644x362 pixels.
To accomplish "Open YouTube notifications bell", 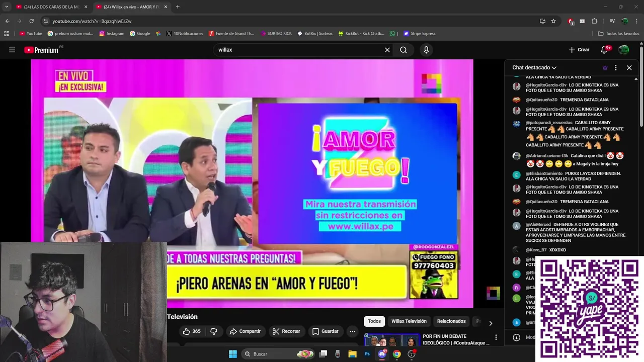I will (x=605, y=50).
